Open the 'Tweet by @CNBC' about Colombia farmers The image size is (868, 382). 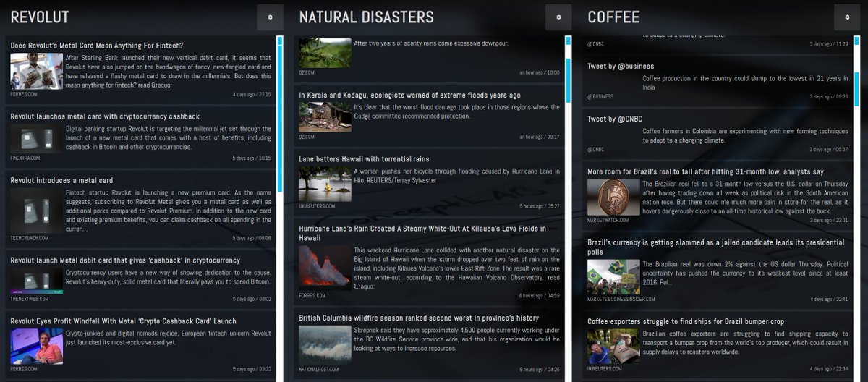615,119
